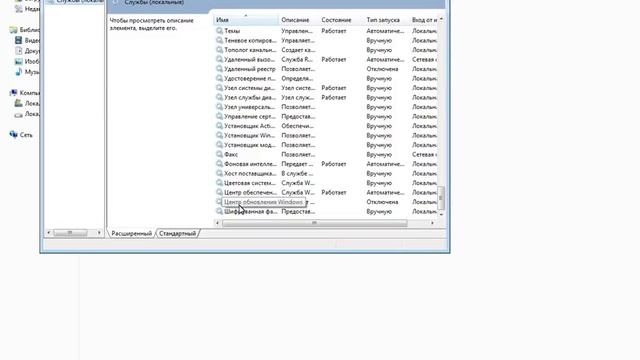Screen dimensions: 640x360
Task: Click the Вход от column header
Action: tap(424, 20)
